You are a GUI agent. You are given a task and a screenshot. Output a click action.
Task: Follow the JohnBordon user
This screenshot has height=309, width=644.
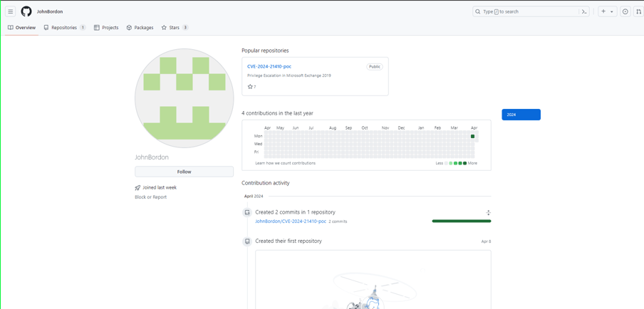184,172
